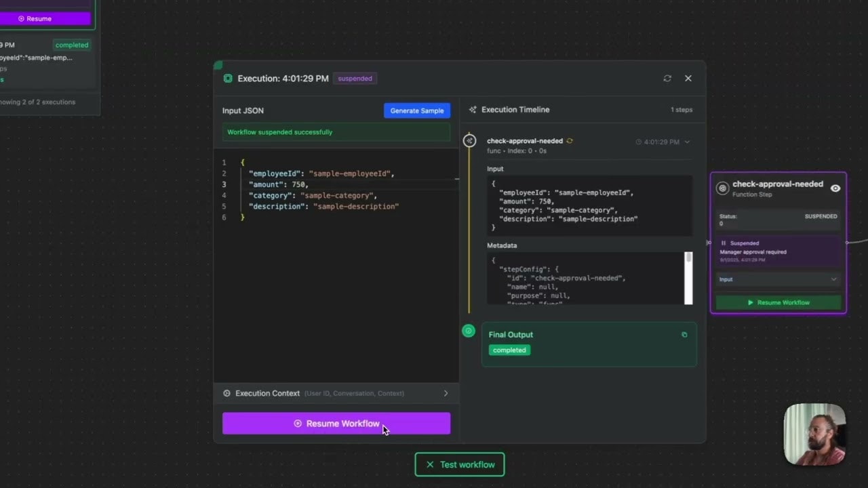868x488 pixels.
Task: Click the execution icon beside Execution title
Action: [228, 79]
